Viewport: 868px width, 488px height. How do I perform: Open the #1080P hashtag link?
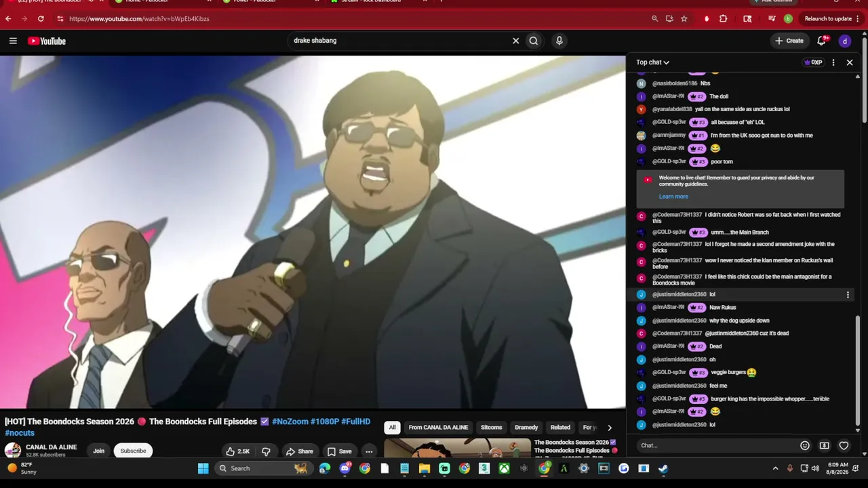click(x=325, y=422)
